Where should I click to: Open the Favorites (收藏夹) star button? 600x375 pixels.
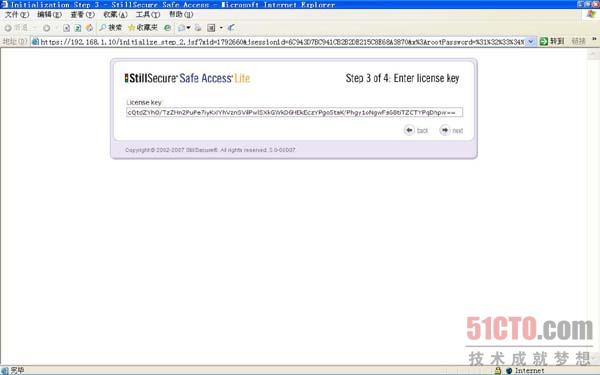[x=143, y=28]
